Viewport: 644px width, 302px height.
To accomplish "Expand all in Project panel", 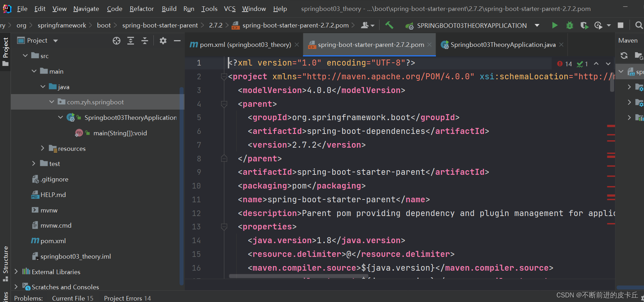I will pos(131,41).
